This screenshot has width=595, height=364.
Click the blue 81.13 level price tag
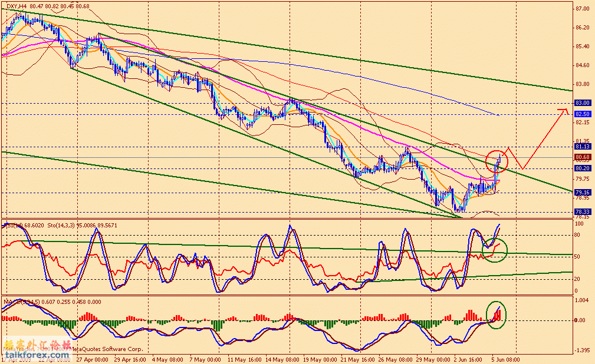[583, 146]
